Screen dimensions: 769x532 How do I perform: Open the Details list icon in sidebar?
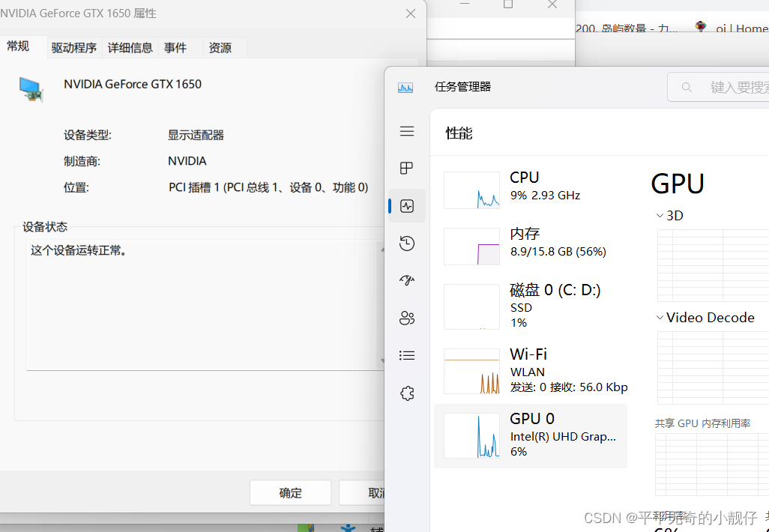(x=406, y=355)
